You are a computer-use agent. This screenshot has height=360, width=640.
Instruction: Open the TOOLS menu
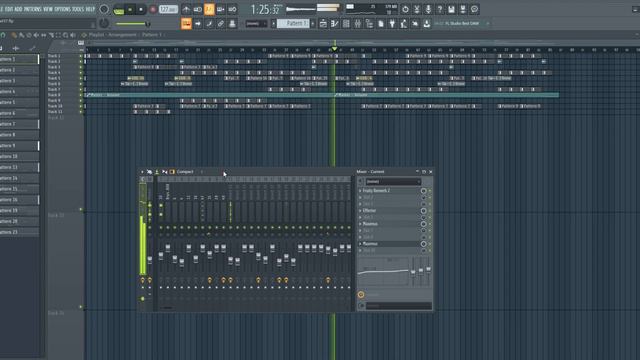coord(78,9)
